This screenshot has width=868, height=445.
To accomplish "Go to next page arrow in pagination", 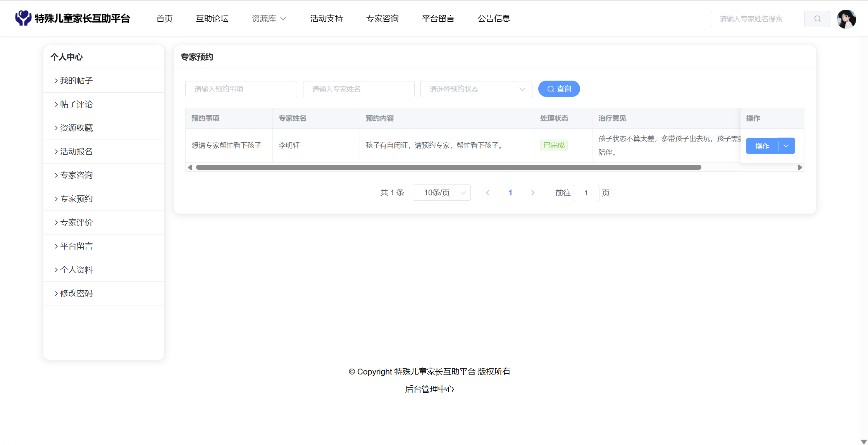I will tap(533, 193).
